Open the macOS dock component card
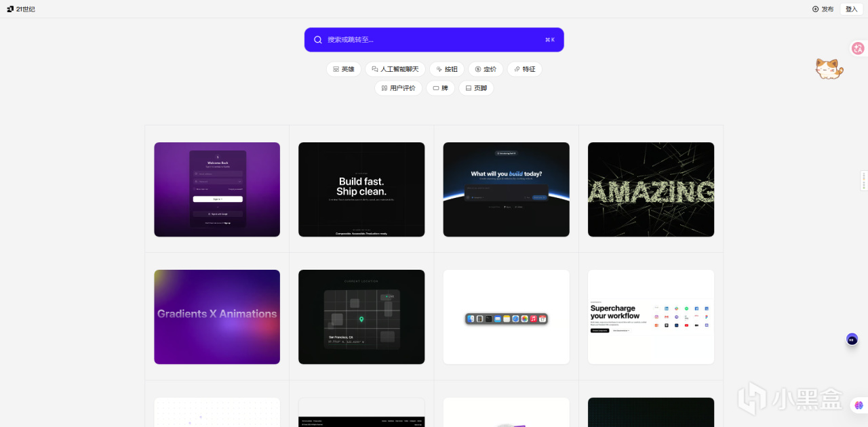The width and height of the screenshot is (868, 427). click(x=507, y=317)
